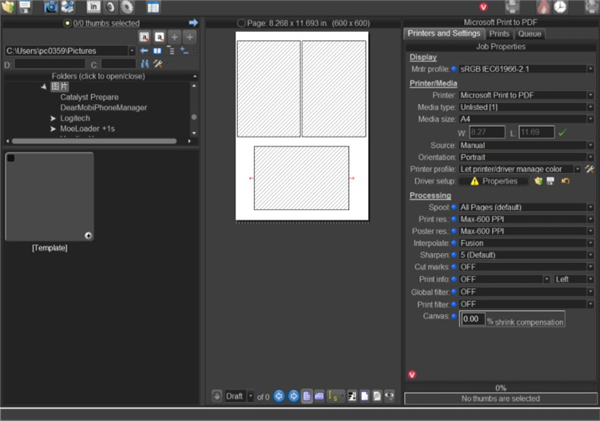Screen dimensions: 600x421
Task: Switch to the Prints tab
Action: pyautogui.click(x=499, y=34)
